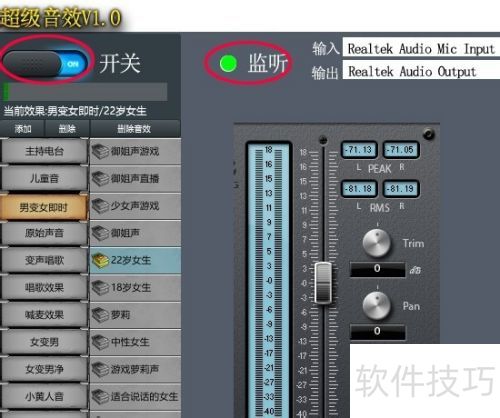Choose the 中性女生 effect text
Viewport: 500px width, 418px height.
(x=130, y=342)
